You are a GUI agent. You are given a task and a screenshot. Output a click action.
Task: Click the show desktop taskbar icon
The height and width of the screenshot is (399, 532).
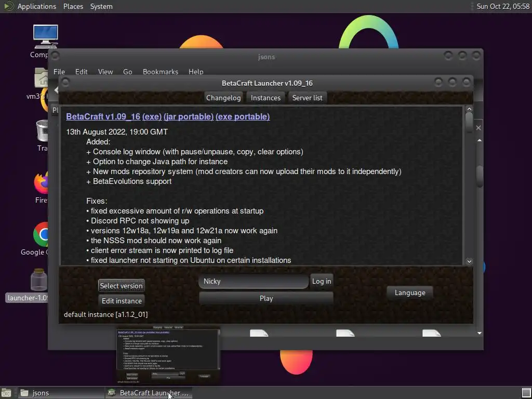click(x=6, y=393)
